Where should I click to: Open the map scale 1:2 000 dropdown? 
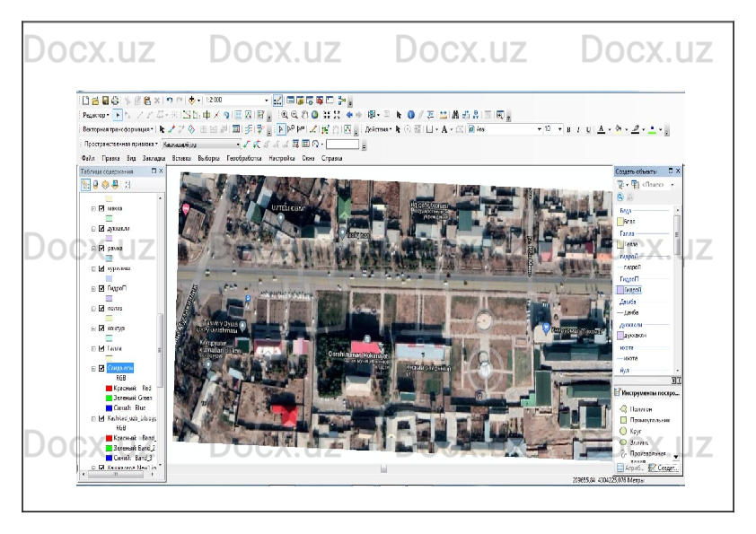click(266, 100)
